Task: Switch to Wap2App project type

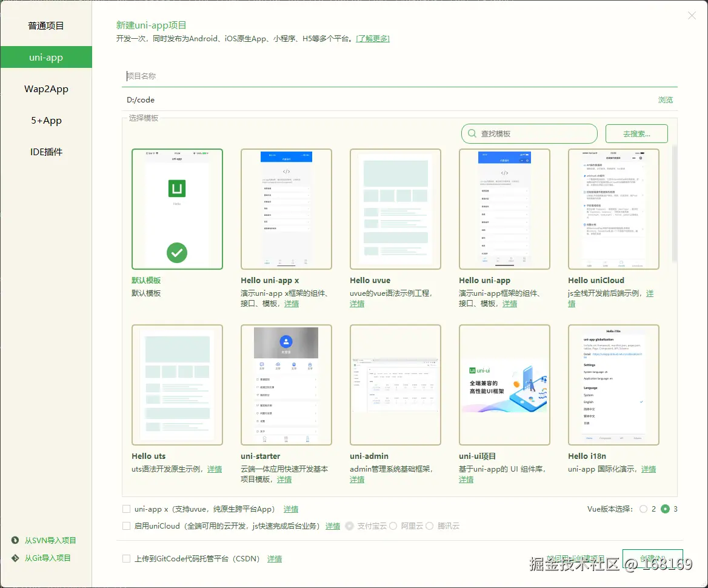Action: (x=46, y=89)
